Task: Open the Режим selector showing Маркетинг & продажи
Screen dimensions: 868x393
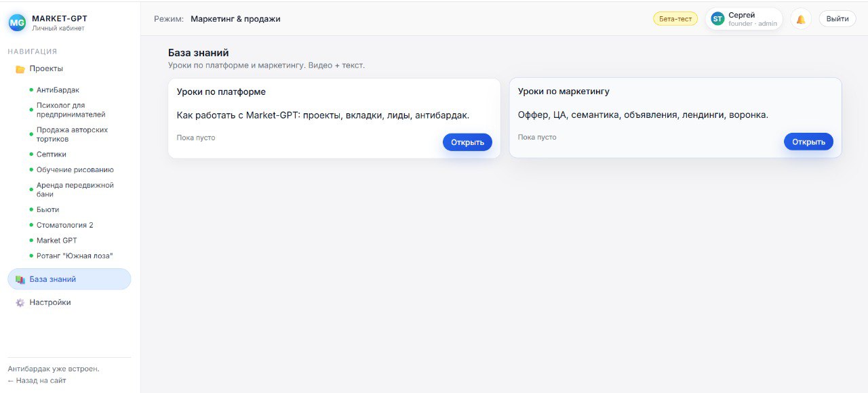Action: [x=236, y=18]
